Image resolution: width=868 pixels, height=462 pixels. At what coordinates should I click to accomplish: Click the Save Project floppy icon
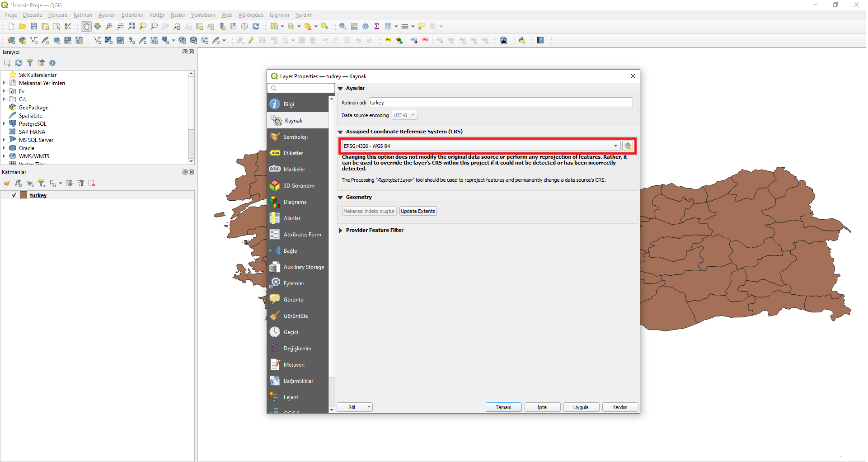click(x=34, y=26)
